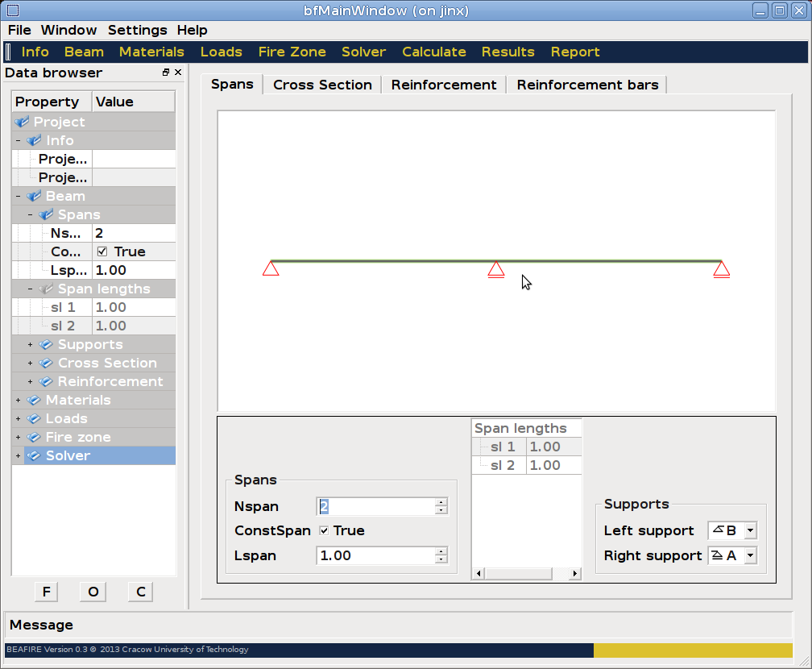Click the middle support triangle on the beam

496,269
